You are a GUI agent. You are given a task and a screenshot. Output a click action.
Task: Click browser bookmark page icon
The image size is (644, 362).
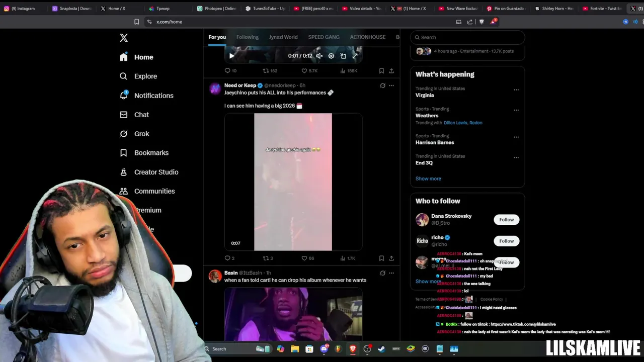point(136,22)
